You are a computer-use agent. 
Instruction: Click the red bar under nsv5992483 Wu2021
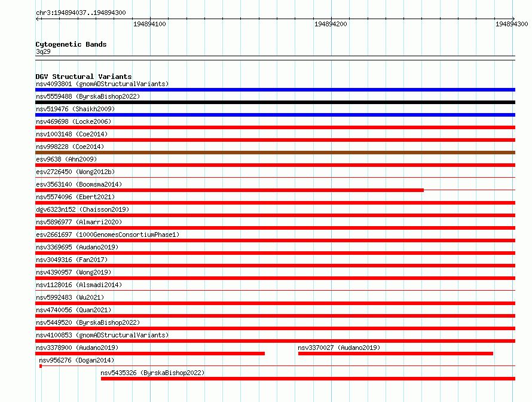pyautogui.click(x=275, y=303)
